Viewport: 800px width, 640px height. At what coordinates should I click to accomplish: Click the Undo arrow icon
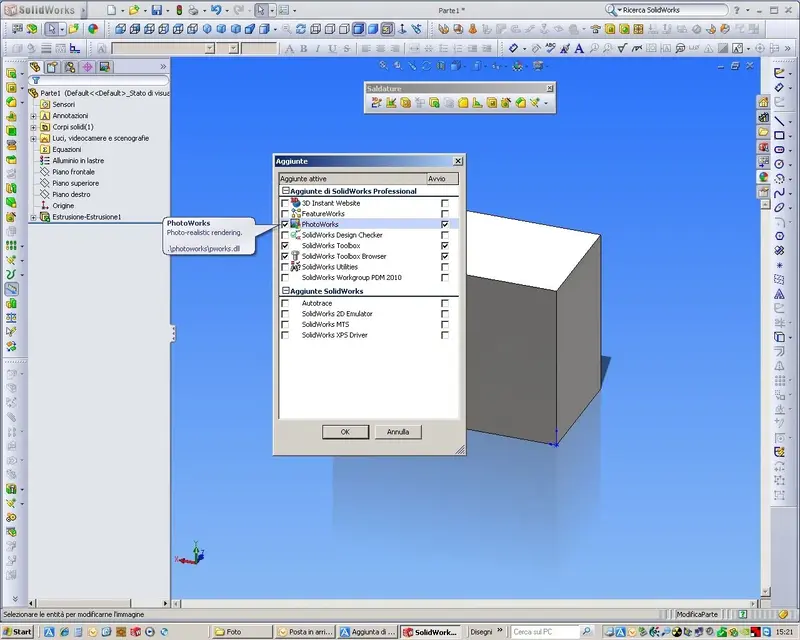216,10
